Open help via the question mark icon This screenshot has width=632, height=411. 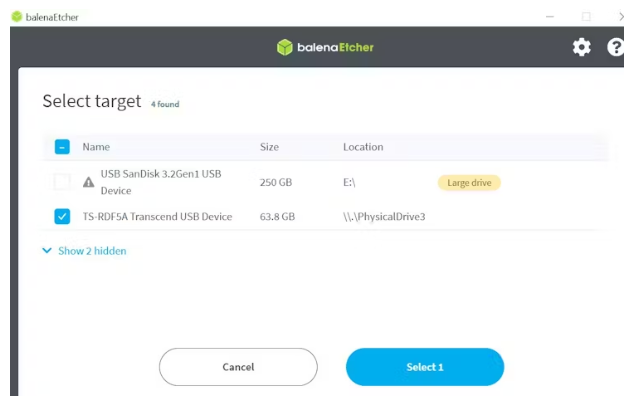coord(616,47)
